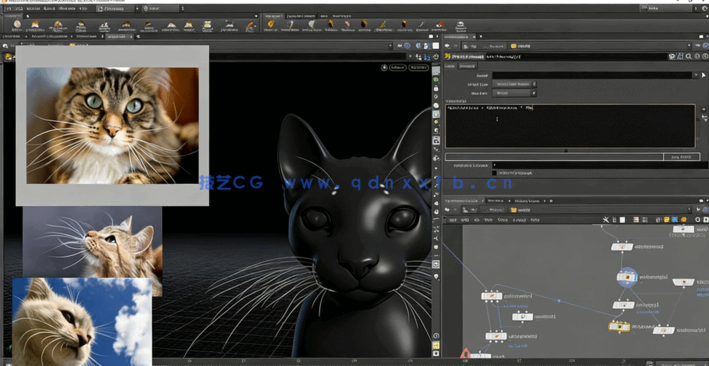Click the yellow sticky note icon in network toolbar
Viewport: 709px width, 366px height.
click(666, 219)
